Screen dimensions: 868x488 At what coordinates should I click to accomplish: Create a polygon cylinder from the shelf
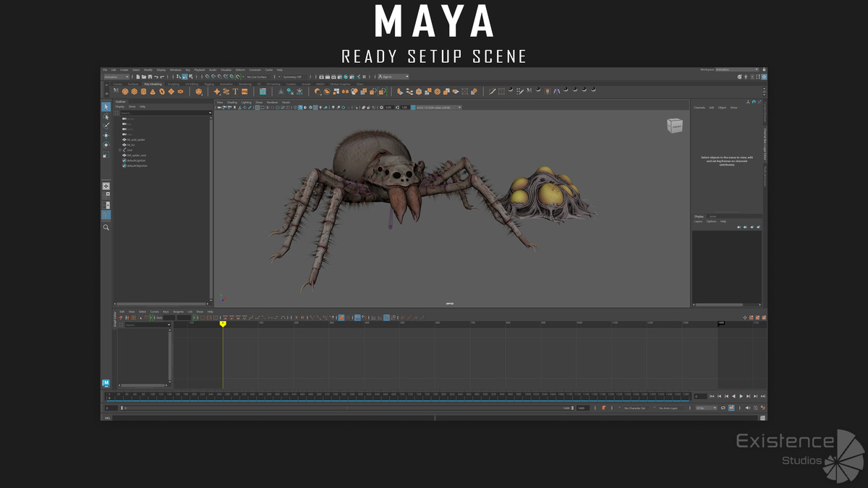pos(143,92)
